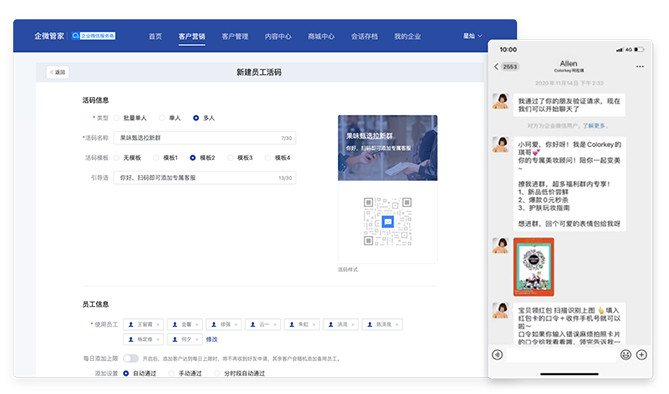Click the 引导语 input field
The height and width of the screenshot is (394, 669).
(x=204, y=178)
